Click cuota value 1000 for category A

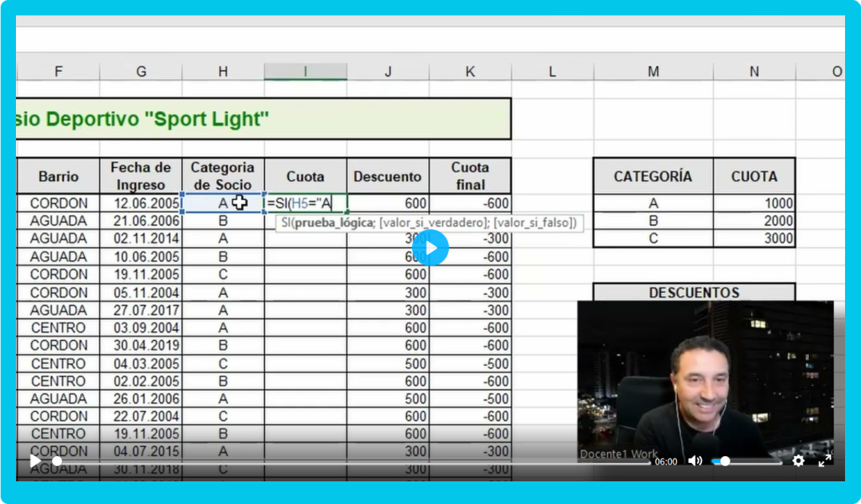(753, 203)
